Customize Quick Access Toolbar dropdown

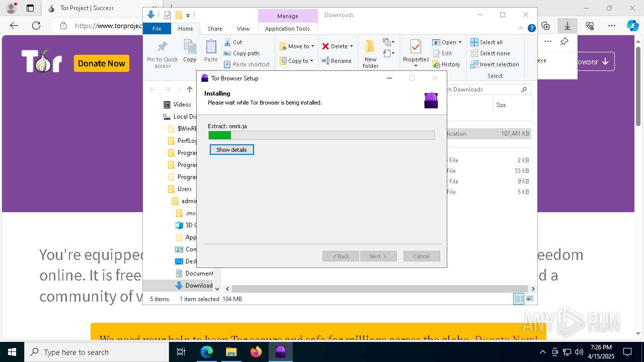pyautogui.click(x=188, y=15)
